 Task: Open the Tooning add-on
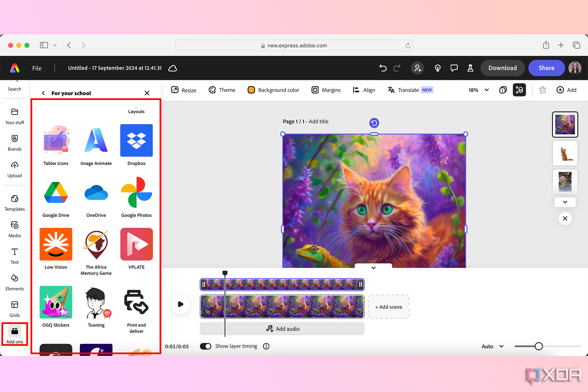click(x=96, y=307)
